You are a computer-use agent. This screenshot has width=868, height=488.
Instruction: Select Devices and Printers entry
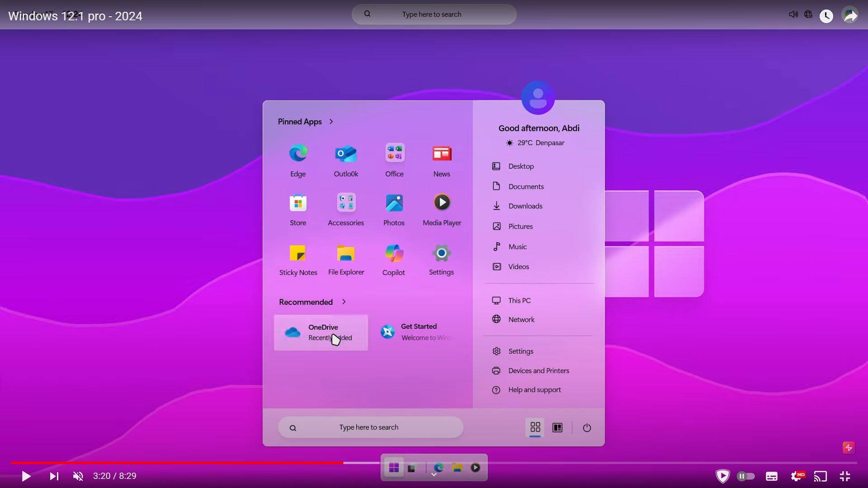pos(538,371)
